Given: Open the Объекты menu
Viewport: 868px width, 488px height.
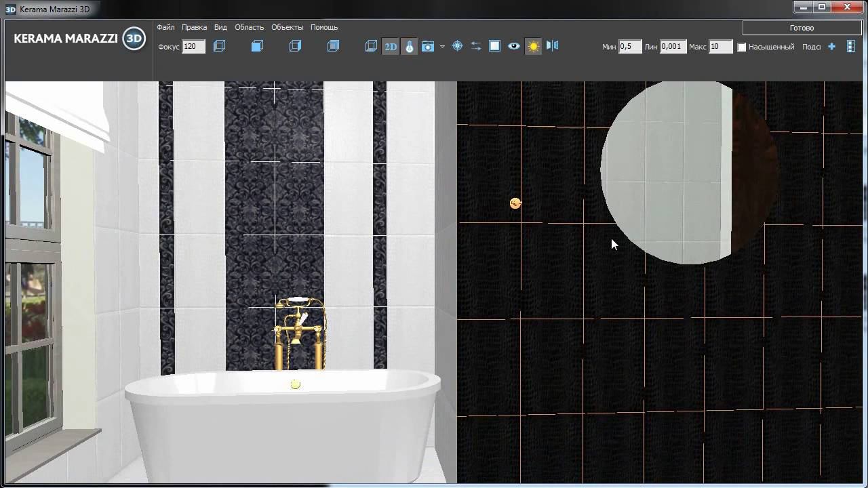Looking at the screenshot, I should coord(287,27).
